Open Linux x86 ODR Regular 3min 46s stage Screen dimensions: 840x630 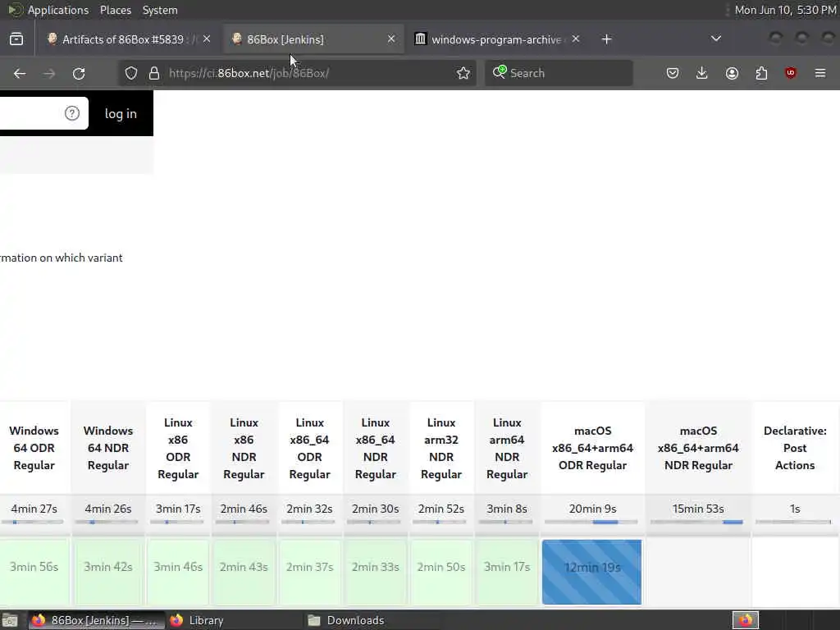tap(178, 572)
